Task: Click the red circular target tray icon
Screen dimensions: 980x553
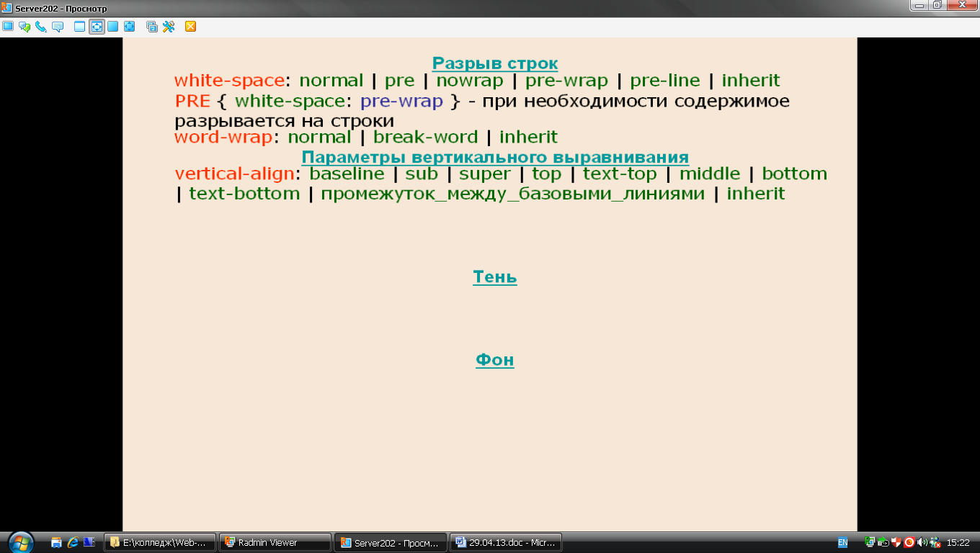Action: [909, 542]
